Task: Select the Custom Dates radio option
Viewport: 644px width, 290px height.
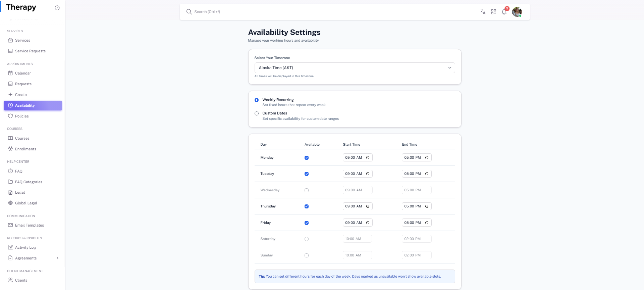Action: point(257,113)
